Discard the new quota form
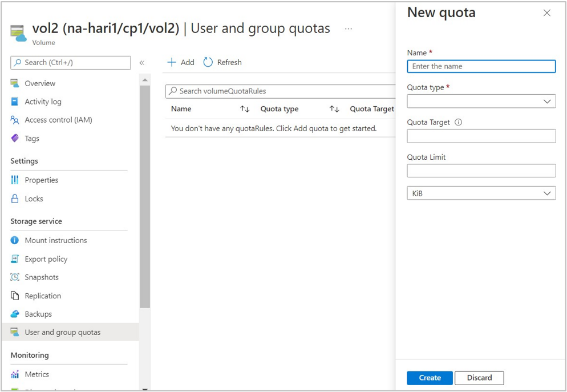The image size is (567, 392). pos(479,378)
